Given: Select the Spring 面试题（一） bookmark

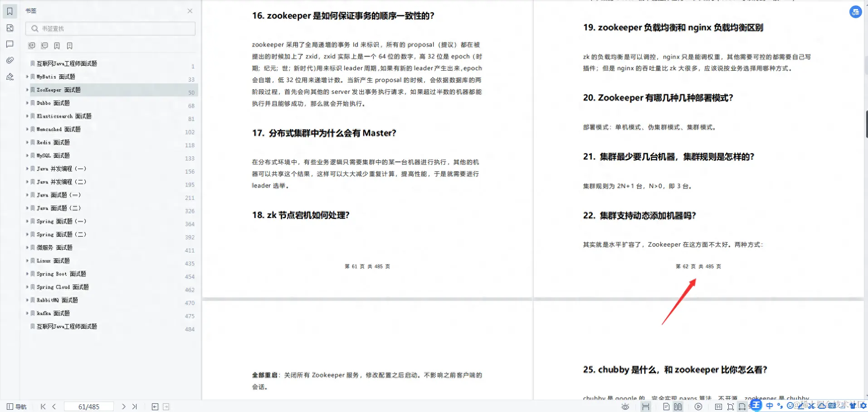Looking at the screenshot, I should [61, 221].
